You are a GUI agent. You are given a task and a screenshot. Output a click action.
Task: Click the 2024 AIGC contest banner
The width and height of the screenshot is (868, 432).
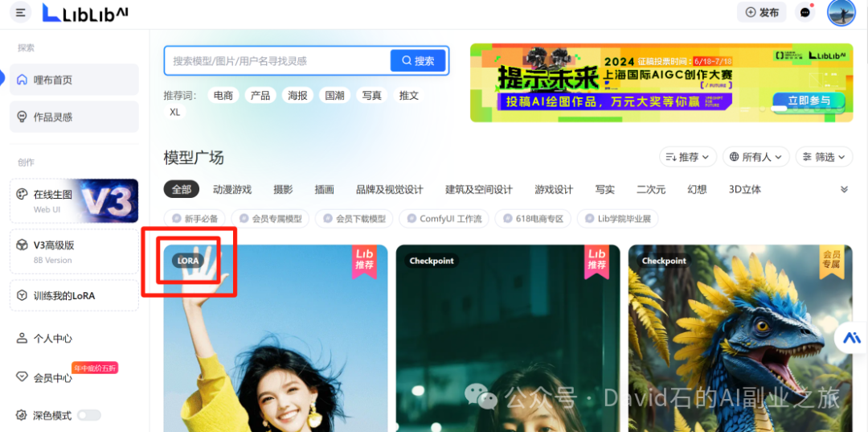(x=661, y=83)
